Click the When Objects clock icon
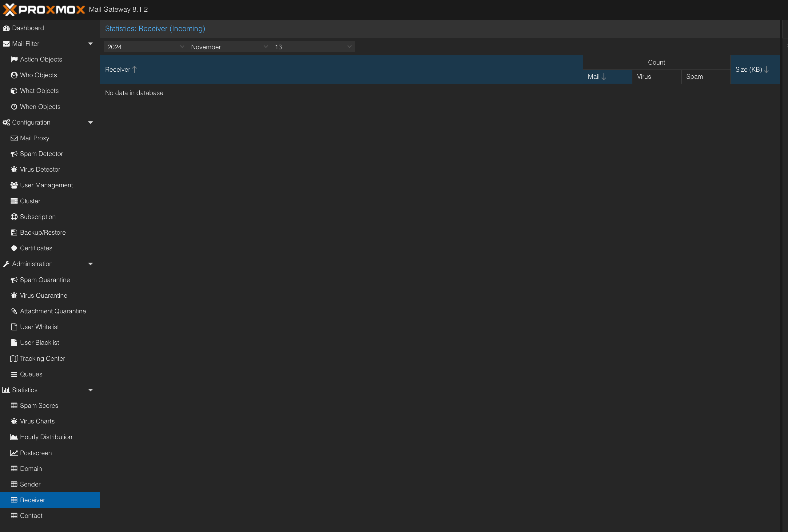The image size is (788, 532). click(14, 107)
